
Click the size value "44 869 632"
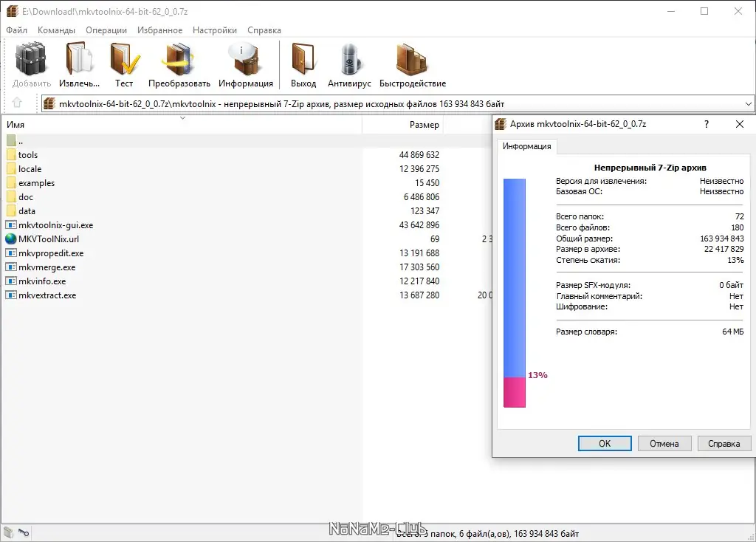[419, 155]
